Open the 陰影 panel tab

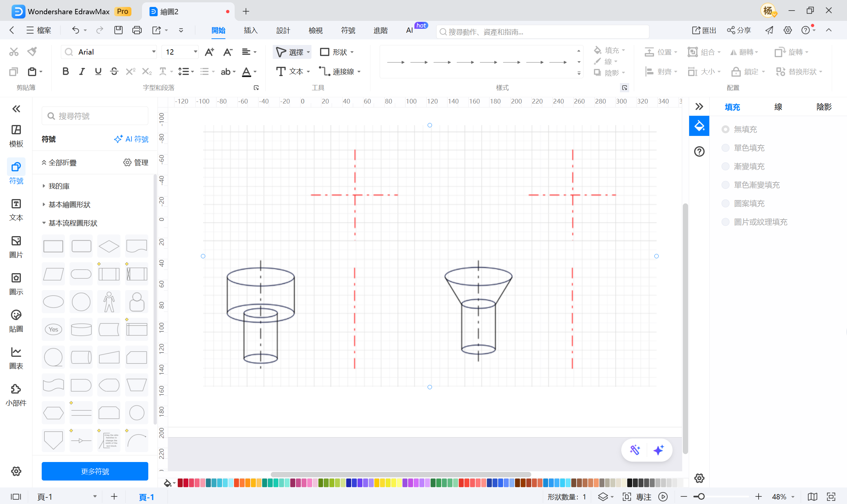click(x=823, y=107)
